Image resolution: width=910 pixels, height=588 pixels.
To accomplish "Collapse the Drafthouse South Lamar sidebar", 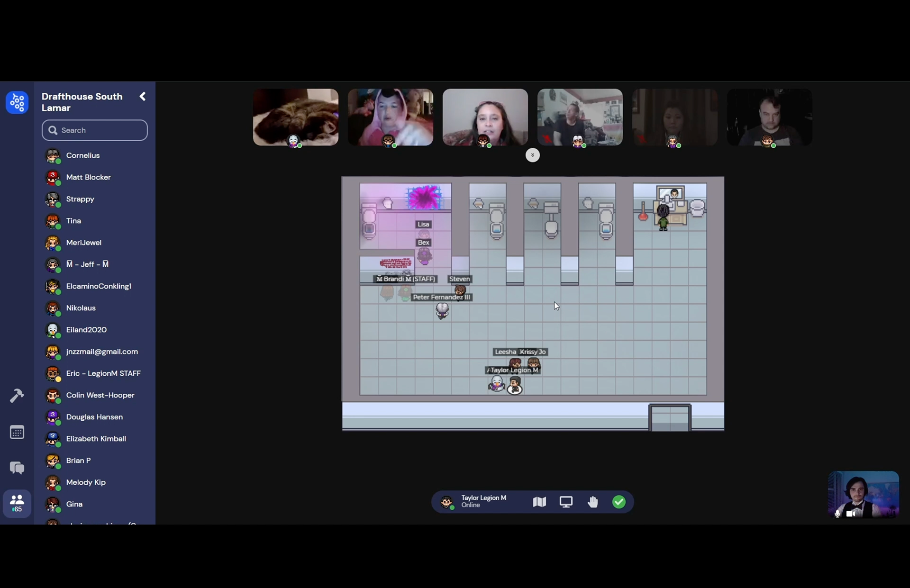I will coord(142,97).
